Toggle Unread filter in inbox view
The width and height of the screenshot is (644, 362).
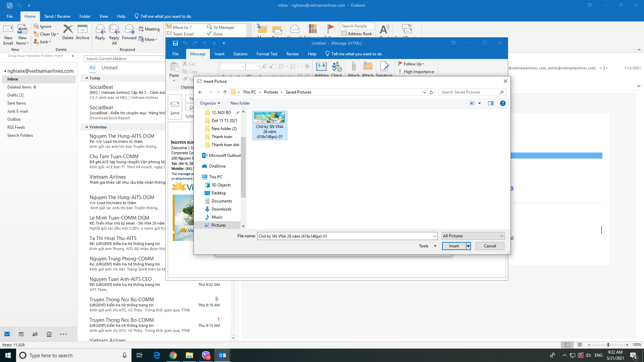pos(109,68)
